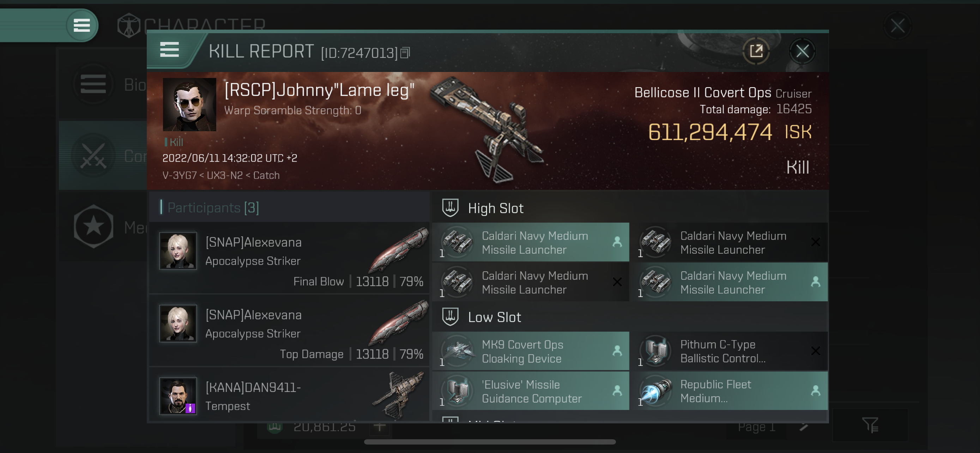Click the external link icon for kill report
Image resolution: width=980 pixels, height=453 pixels.
coord(756,51)
